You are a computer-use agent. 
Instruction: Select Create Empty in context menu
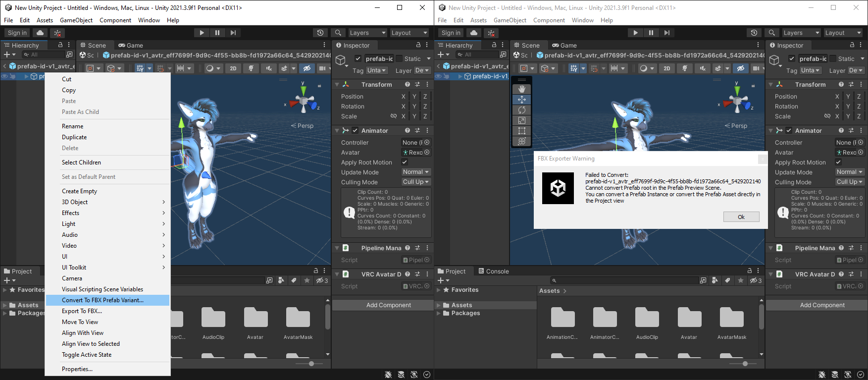click(107, 191)
